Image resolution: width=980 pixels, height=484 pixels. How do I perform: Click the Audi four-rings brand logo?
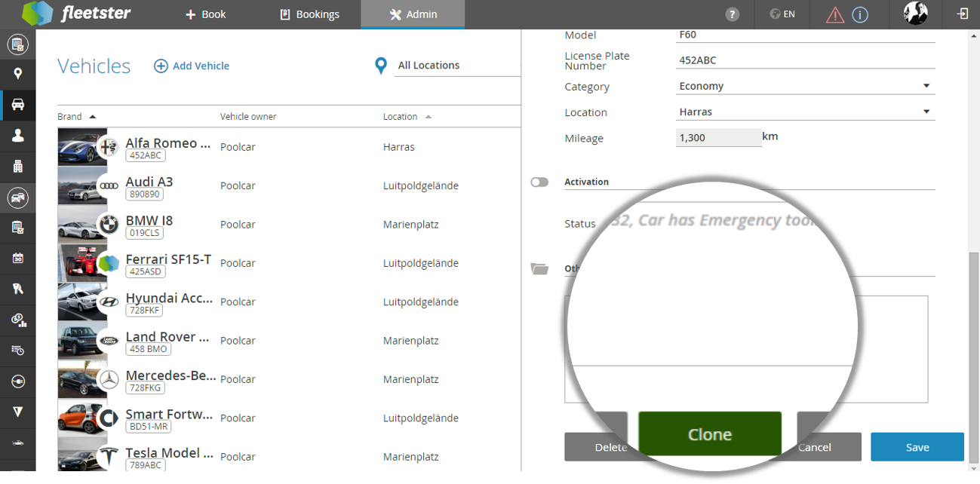click(x=109, y=186)
